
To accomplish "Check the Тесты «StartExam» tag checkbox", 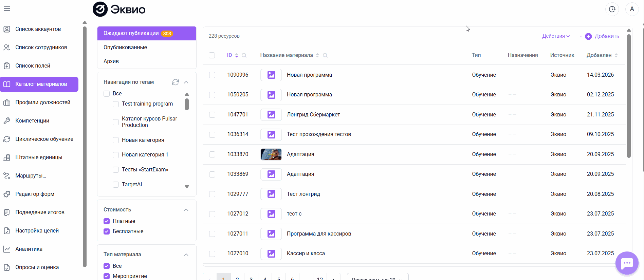I will point(116,170).
